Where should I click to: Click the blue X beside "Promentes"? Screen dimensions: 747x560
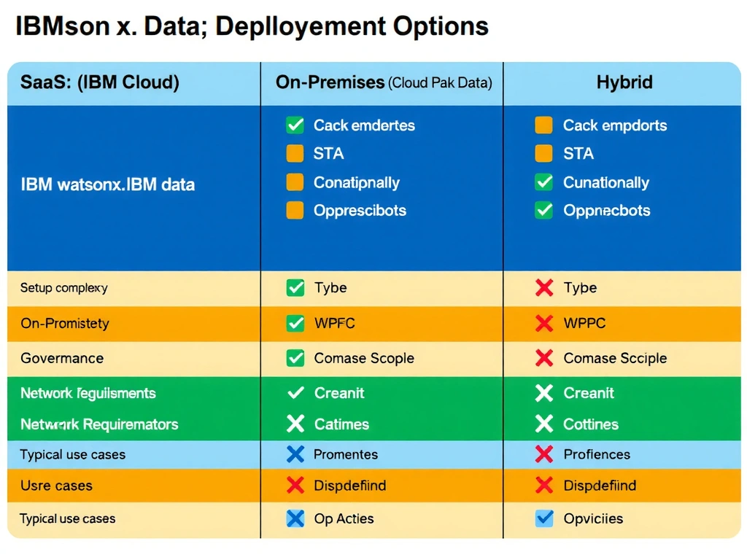295,454
